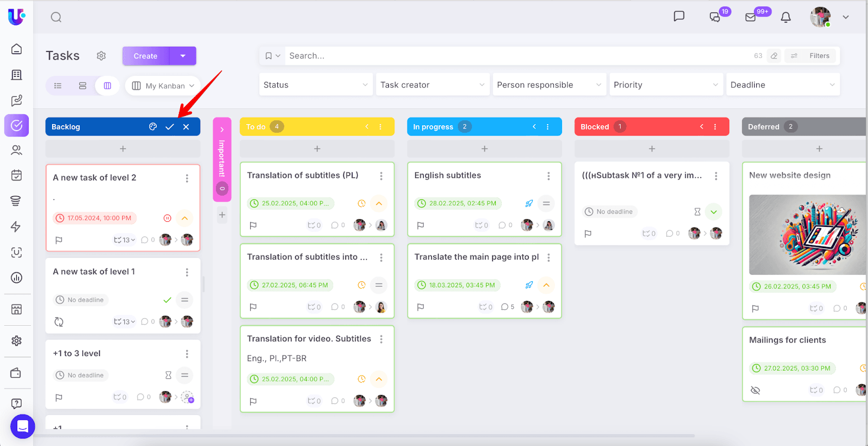Open the Create button dropdown arrow
868x446 pixels.
(183, 56)
